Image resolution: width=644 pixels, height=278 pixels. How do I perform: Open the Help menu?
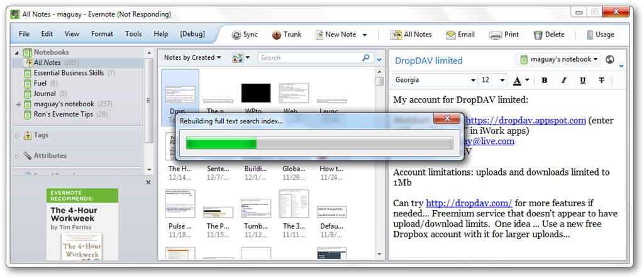pos(160,34)
